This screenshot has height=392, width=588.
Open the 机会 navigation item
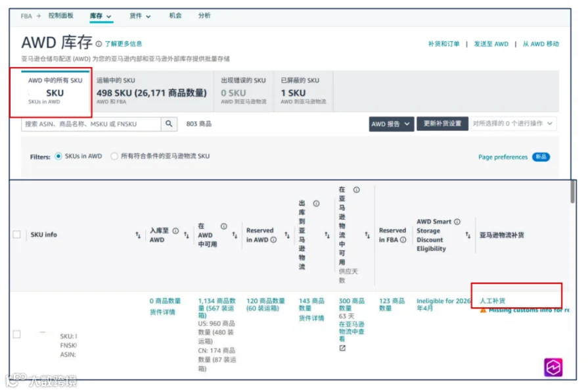(175, 15)
